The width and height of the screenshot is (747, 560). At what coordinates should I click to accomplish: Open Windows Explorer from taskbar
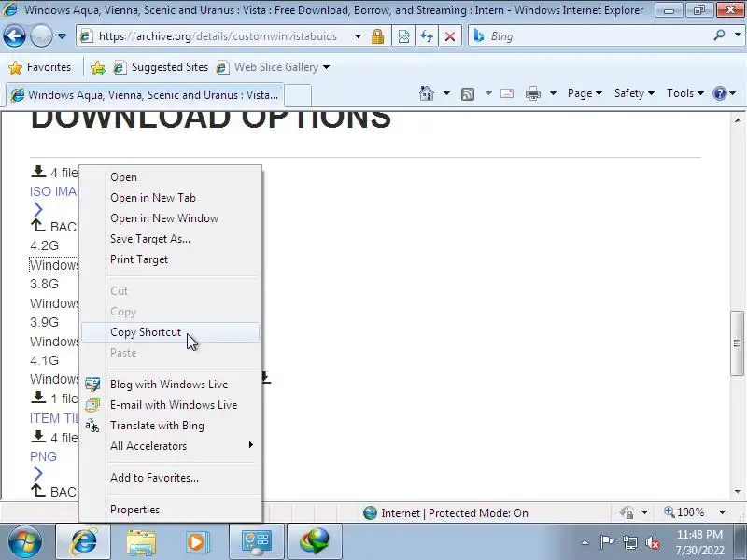pos(141,541)
